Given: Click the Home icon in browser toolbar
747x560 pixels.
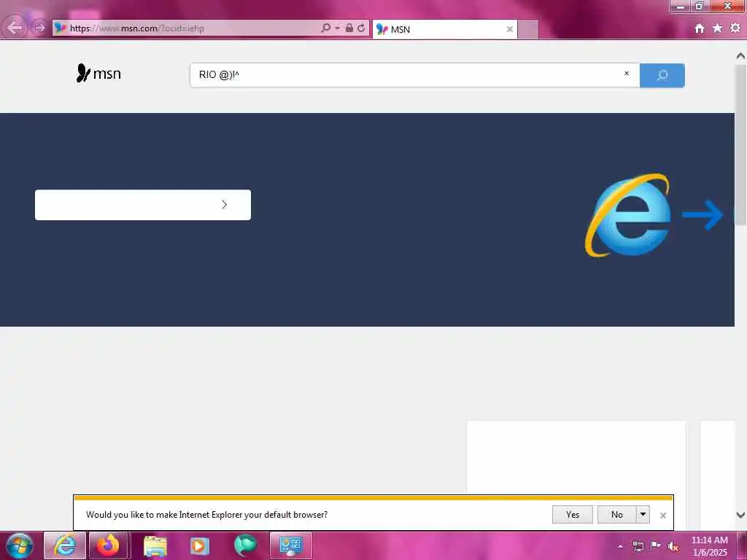Looking at the screenshot, I should pyautogui.click(x=699, y=28).
